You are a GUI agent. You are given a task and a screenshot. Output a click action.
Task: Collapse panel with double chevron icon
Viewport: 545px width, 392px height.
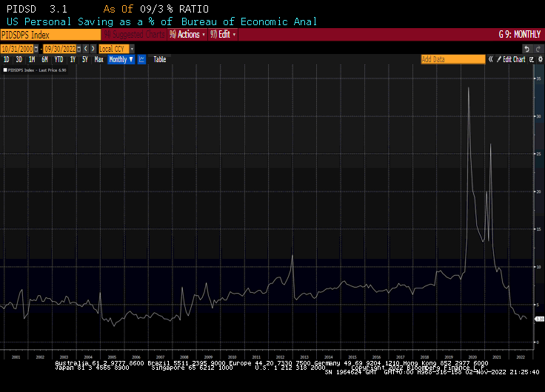pos(490,59)
